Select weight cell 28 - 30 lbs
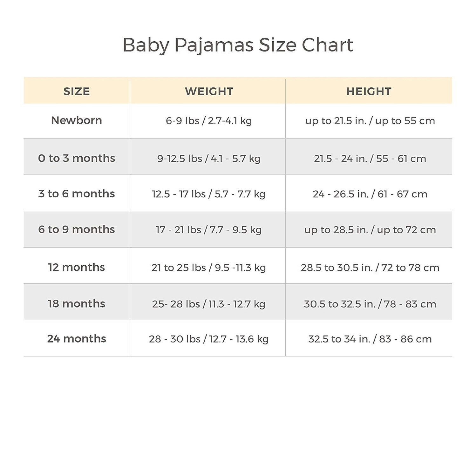 pyautogui.click(x=209, y=339)
